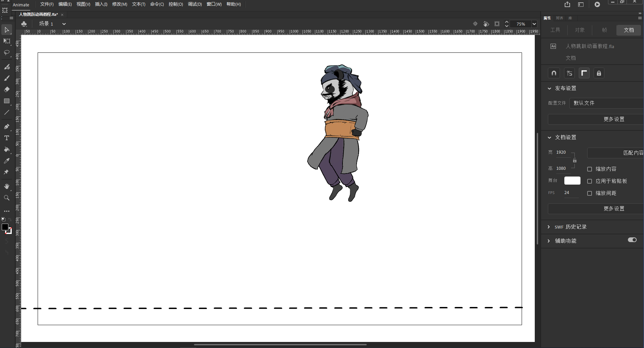644x348 pixels.
Task: Toggle the width-height link lock
Action: coord(575,160)
